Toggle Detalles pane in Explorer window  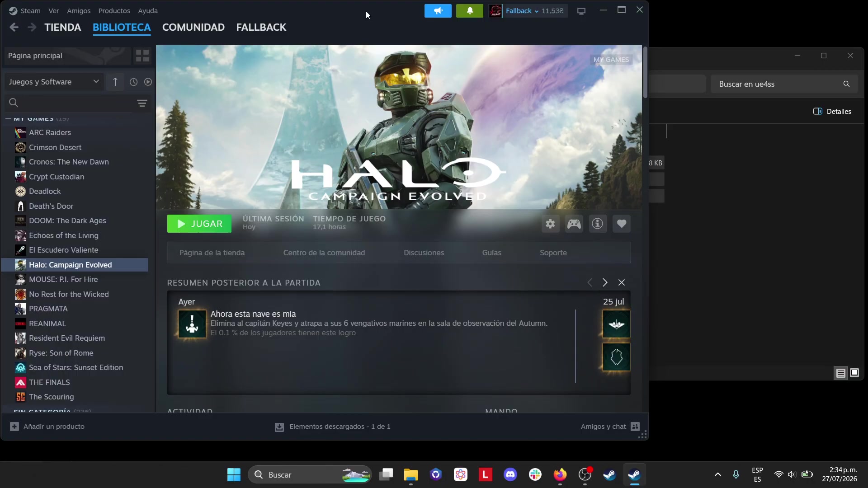pos(832,112)
